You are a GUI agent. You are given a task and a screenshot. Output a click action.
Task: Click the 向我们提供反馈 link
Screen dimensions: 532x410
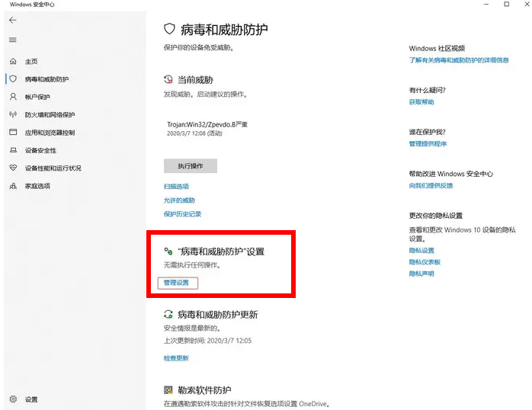431,185
